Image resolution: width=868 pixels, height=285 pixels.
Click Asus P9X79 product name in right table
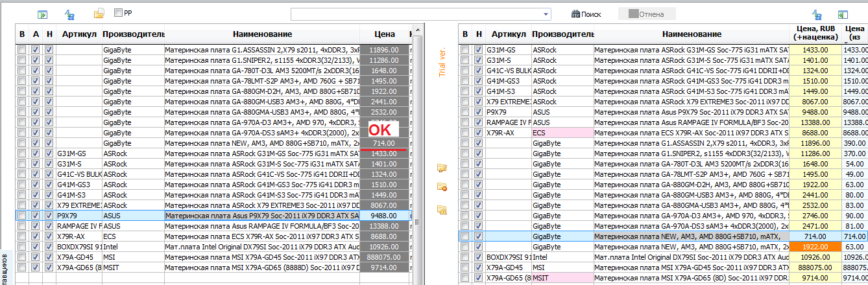pyautogui.click(x=692, y=112)
